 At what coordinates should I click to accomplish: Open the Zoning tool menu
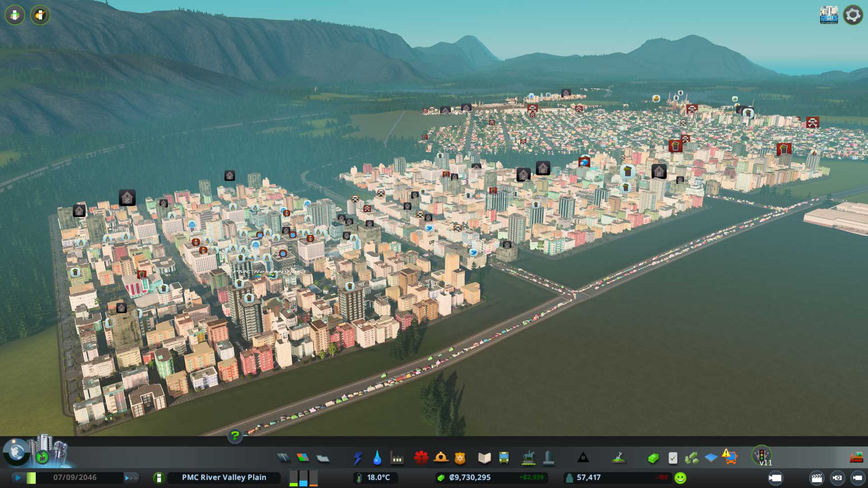point(303,458)
